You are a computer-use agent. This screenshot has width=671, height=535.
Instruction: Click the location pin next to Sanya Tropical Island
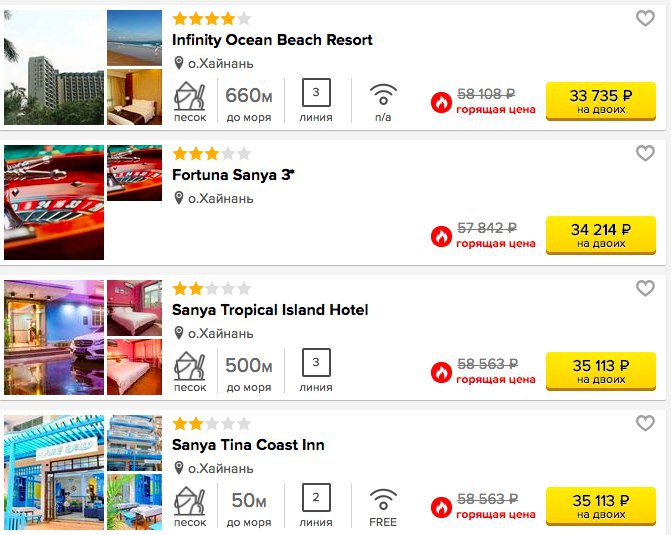pos(179,333)
